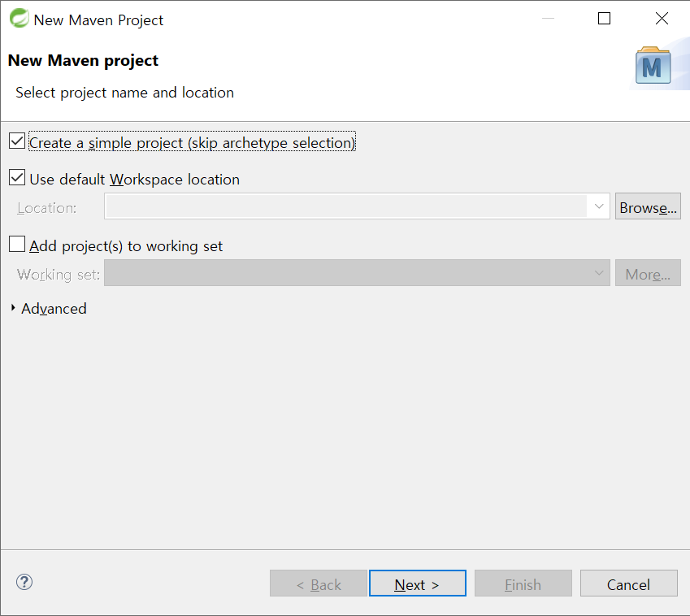Click the Spring leaf window icon
The height and width of the screenshot is (616, 690).
[19, 19]
